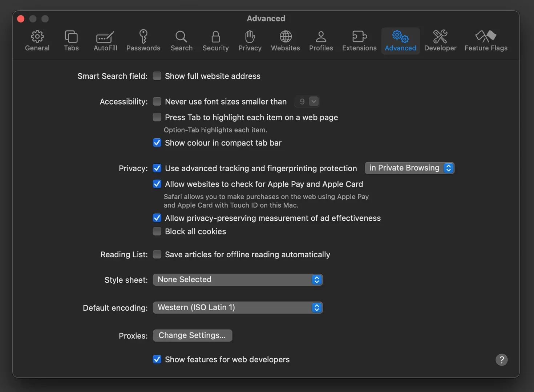
Task: Open the General settings pane
Action: (37, 41)
